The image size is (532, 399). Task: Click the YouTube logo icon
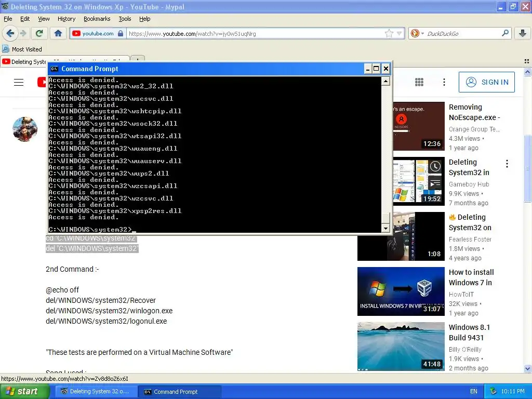[42, 82]
